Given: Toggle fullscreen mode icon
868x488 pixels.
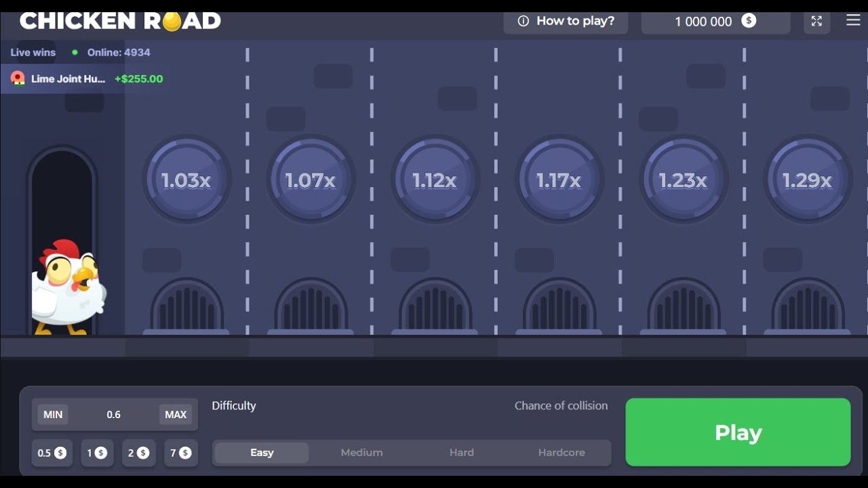Looking at the screenshot, I should (x=816, y=21).
